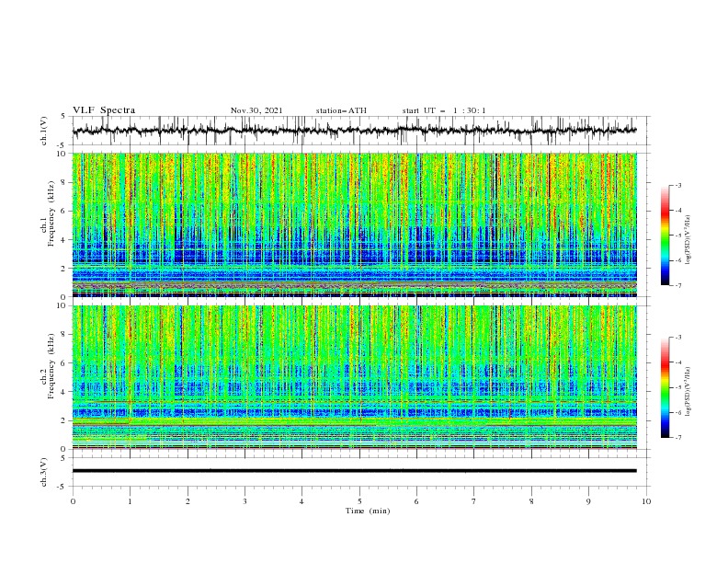Click the ch.2 spectrogram color scale bar
728x563 pixels.
click(665, 387)
